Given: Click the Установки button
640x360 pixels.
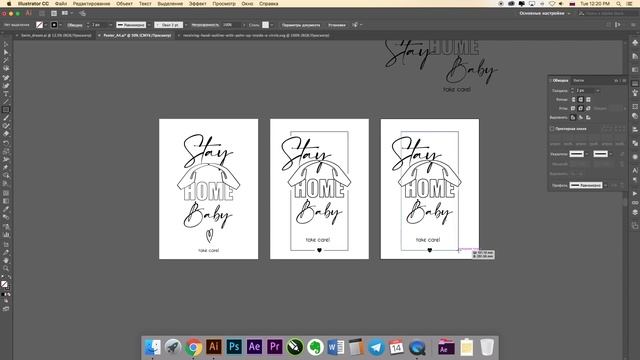Looking at the screenshot, I should click(x=337, y=25).
